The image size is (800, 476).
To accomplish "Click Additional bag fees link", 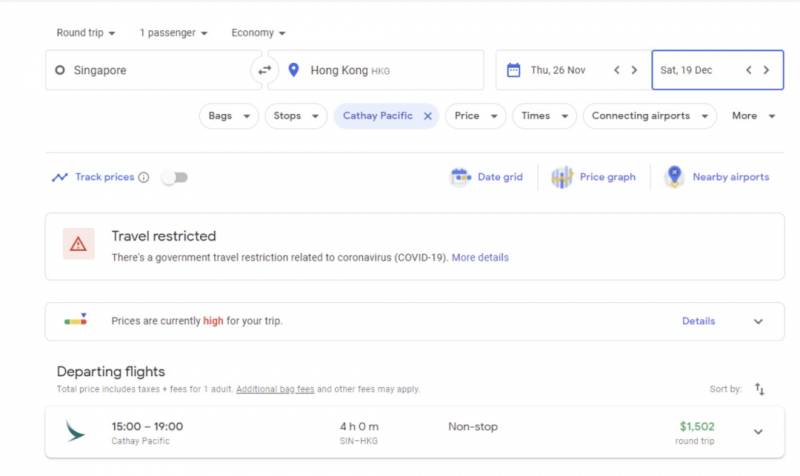I will pos(275,389).
